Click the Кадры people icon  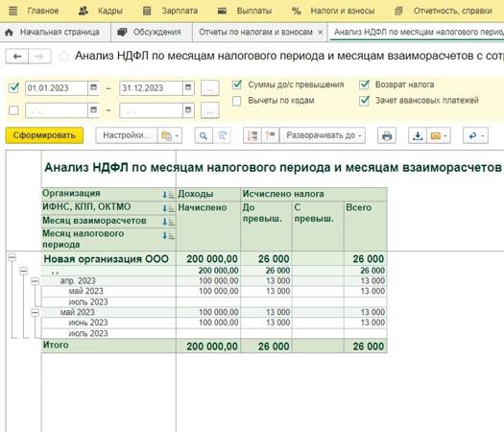pyautogui.click(x=84, y=11)
